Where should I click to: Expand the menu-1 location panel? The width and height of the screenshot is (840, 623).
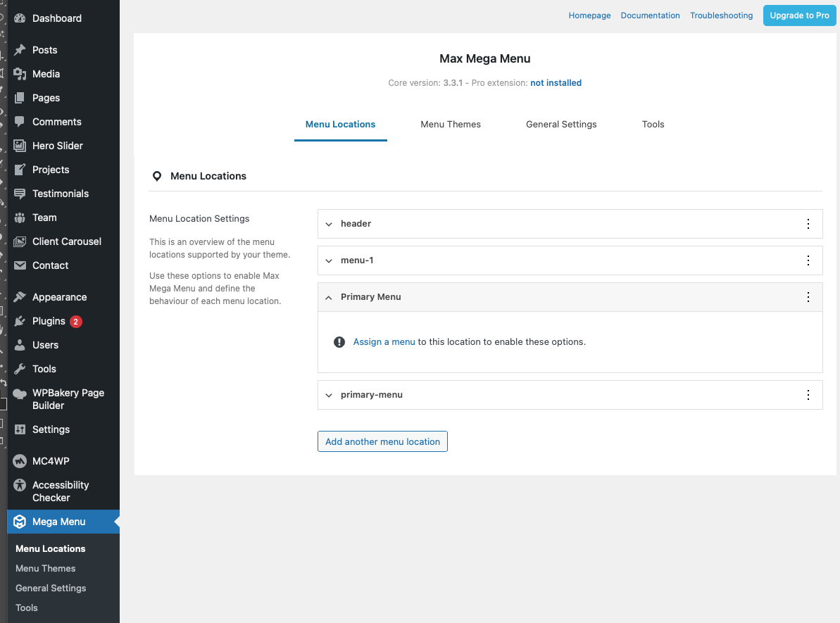329,260
